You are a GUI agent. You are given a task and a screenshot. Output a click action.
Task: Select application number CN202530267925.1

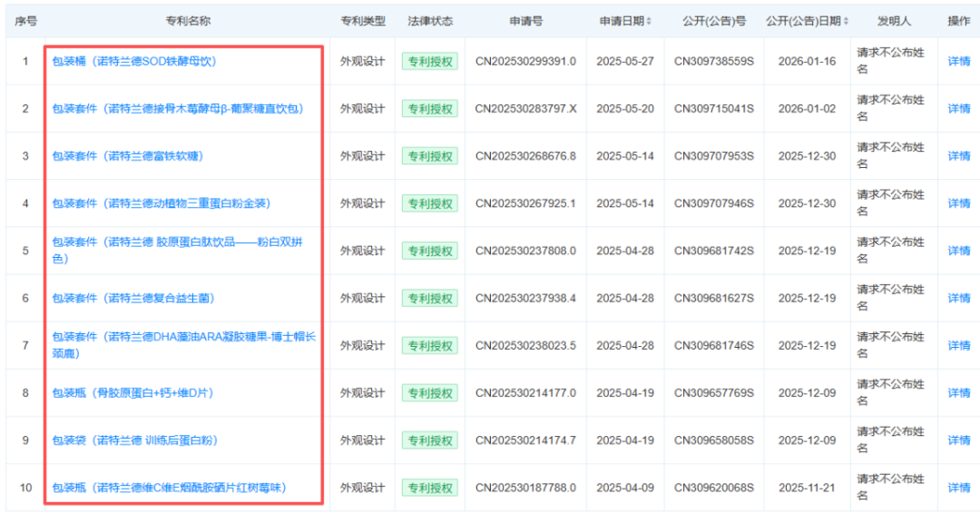pyautogui.click(x=525, y=203)
